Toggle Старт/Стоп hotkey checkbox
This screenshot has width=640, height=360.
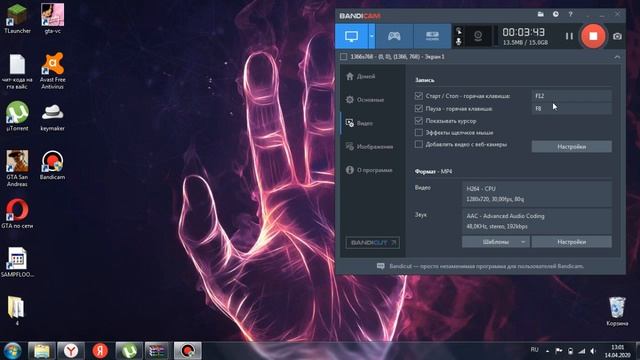(418, 96)
